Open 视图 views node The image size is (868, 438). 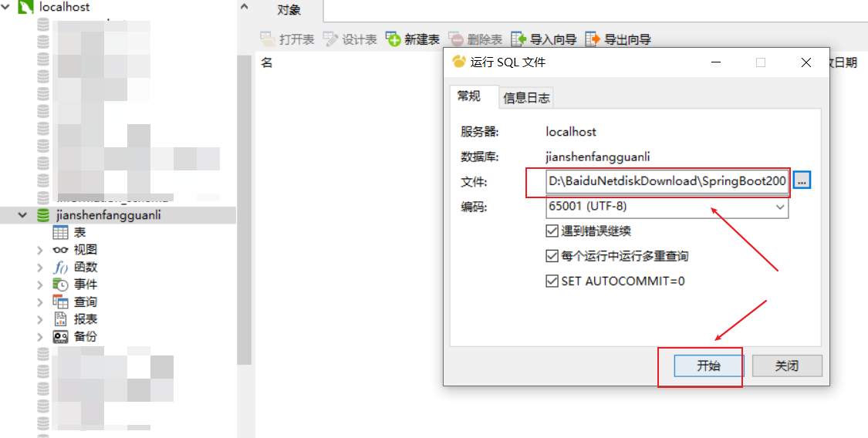85,250
